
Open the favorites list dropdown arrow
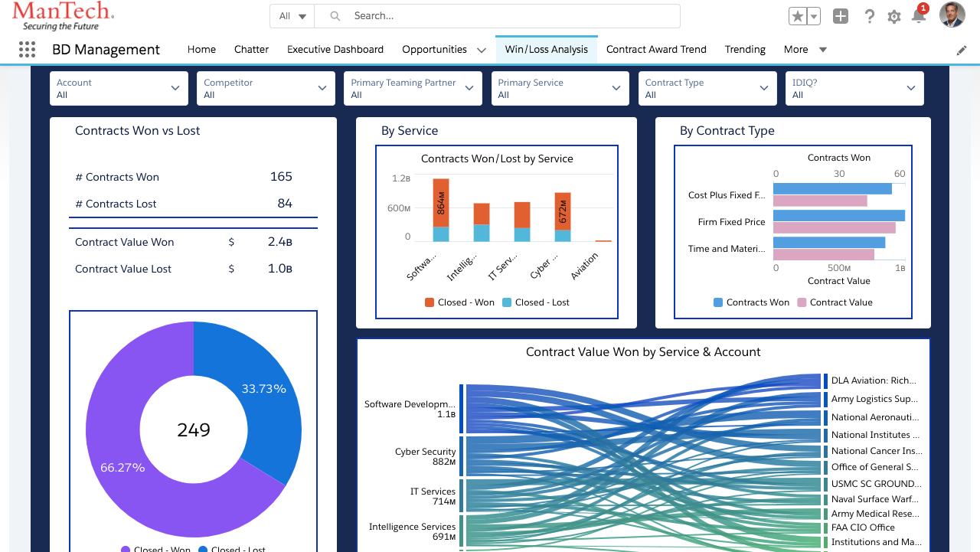tap(814, 16)
